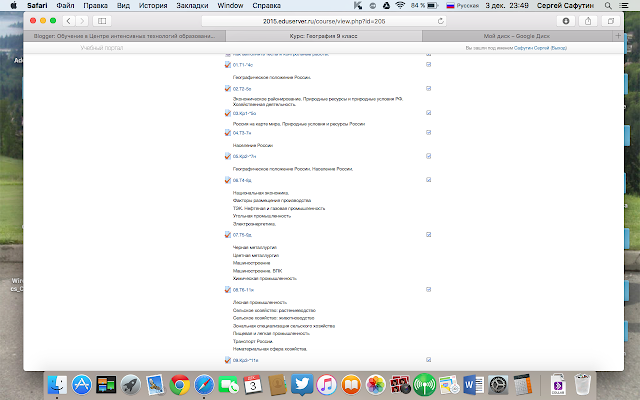This screenshot has height=400, width=640.
Task: Open the 02.T2 quiz icon
Action: [228, 89]
